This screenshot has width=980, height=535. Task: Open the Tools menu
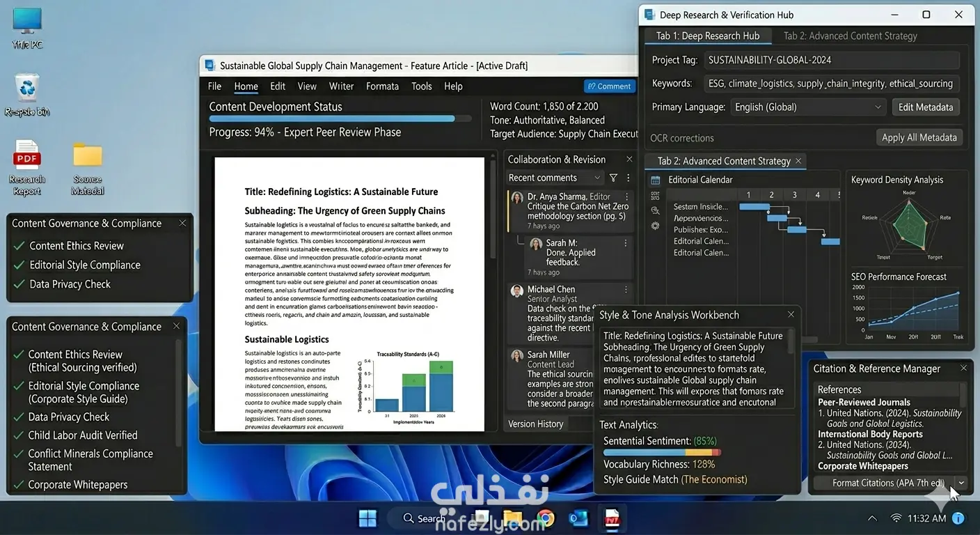click(422, 86)
